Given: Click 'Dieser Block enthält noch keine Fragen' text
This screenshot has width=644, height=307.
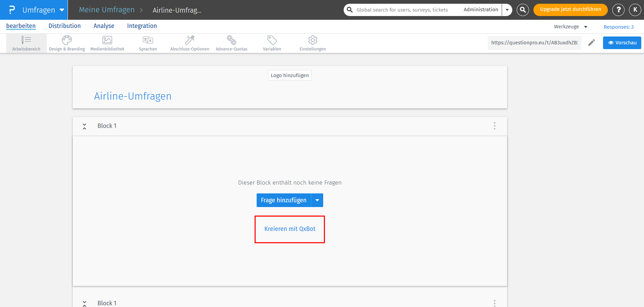Looking at the screenshot, I should [x=290, y=182].
